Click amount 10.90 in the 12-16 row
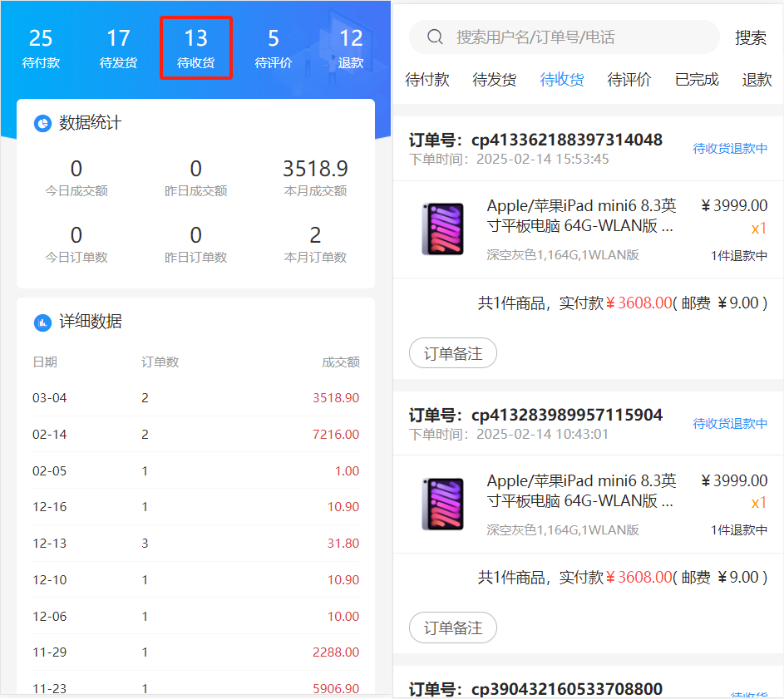 pos(343,507)
